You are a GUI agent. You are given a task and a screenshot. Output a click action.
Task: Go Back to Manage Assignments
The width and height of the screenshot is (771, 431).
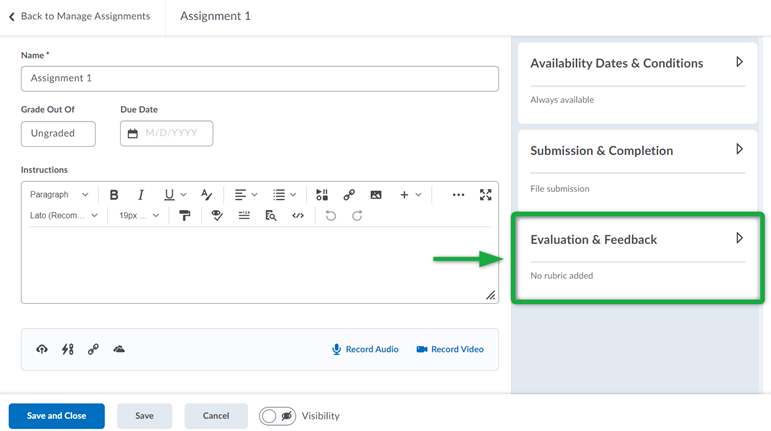coord(79,17)
